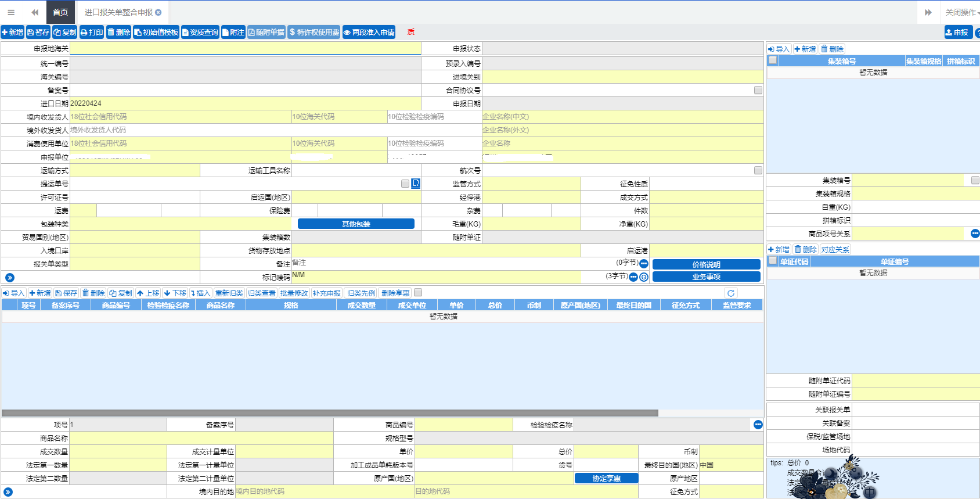
Task: Click refresh icon above goods table
Action: (731, 293)
